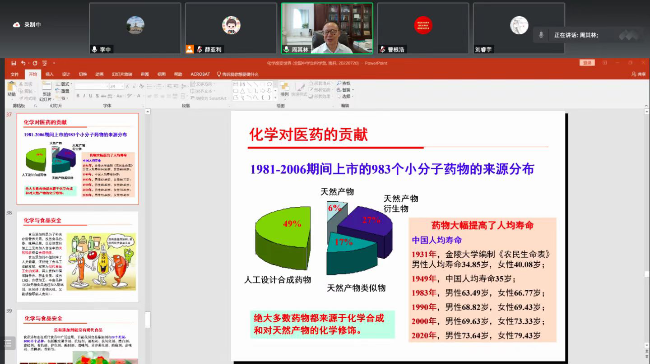Switch to the 插入 ribbon tab
This screenshot has height=364, width=650.
(x=50, y=74)
